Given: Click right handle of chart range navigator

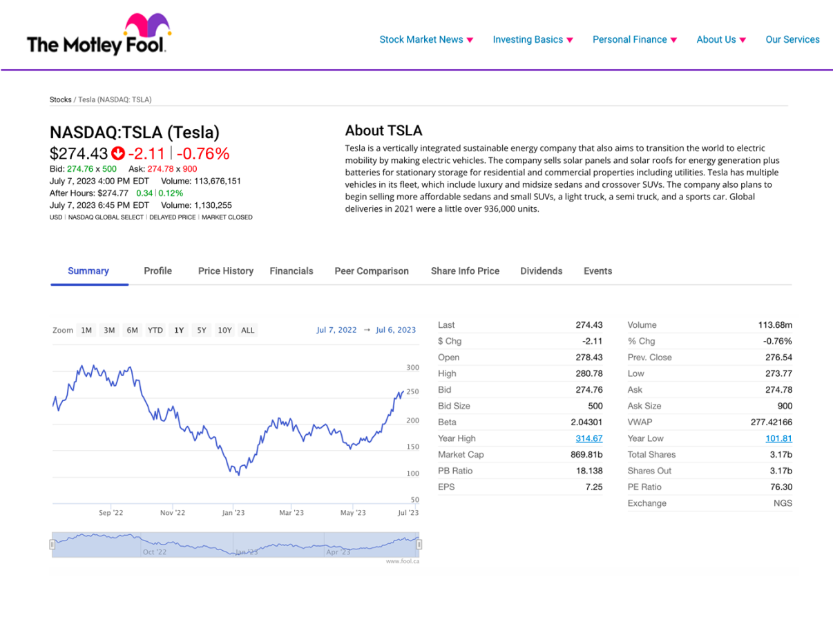Looking at the screenshot, I should click(418, 545).
